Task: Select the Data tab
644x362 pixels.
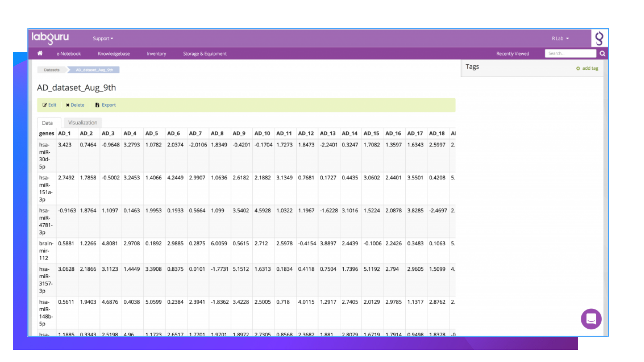Action: (x=49, y=123)
